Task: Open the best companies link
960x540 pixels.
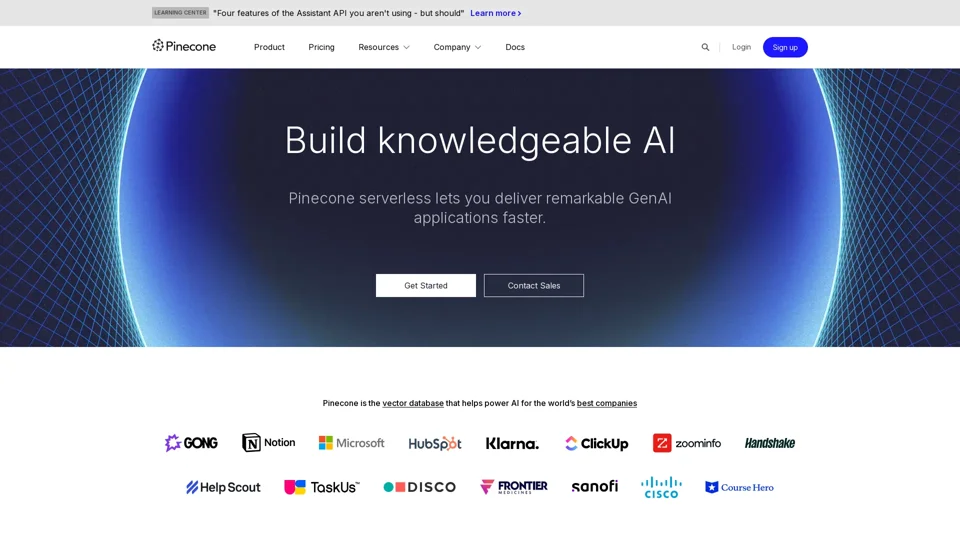Action: tap(607, 403)
